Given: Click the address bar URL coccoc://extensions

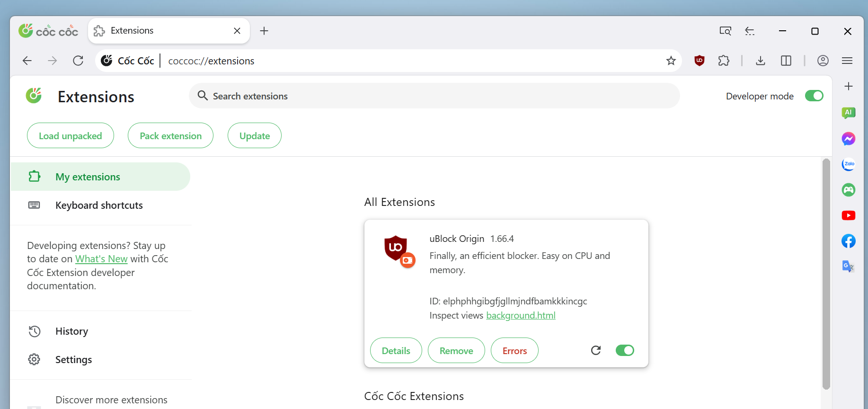Looking at the screenshot, I should [211, 61].
